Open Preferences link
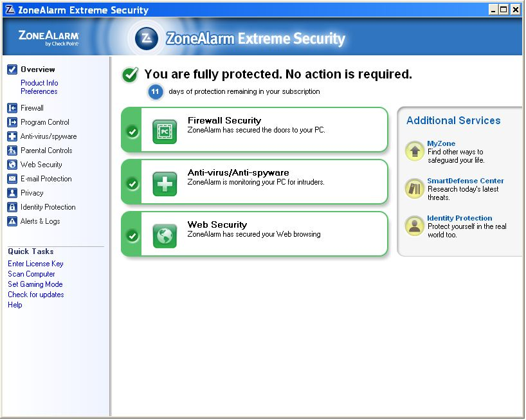The height and width of the screenshot is (420, 526). pos(39,91)
